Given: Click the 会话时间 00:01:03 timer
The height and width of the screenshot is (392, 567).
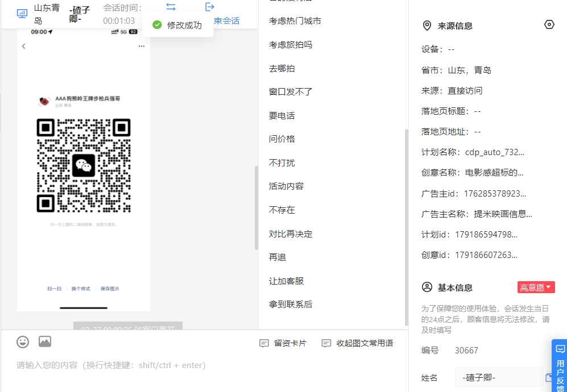Looking at the screenshot, I should [119, 21].
